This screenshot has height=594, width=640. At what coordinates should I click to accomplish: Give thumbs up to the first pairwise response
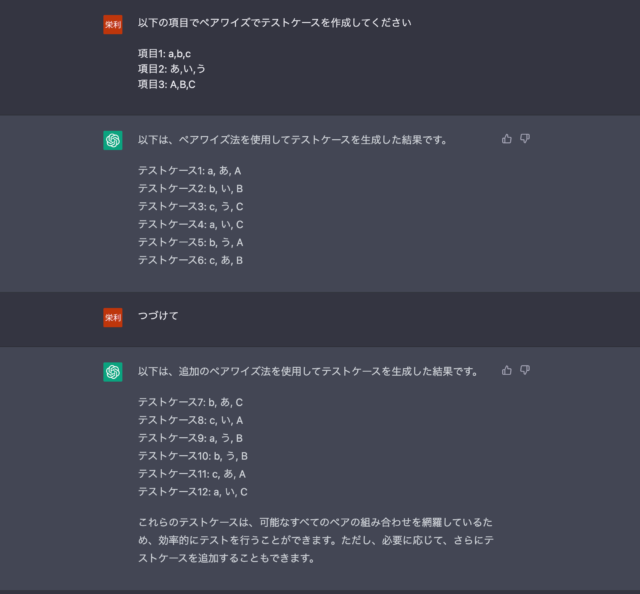pyautogui.click(x=507, y=139)
